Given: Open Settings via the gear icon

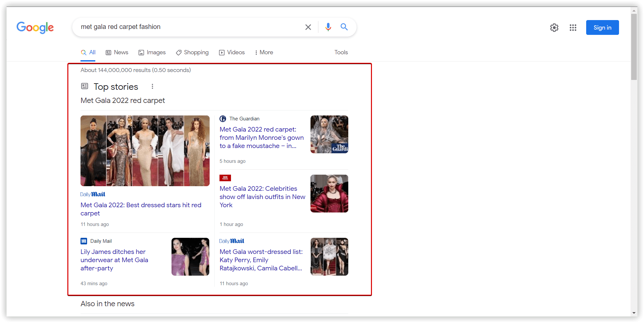Looking at the screenshot, I should pos(554,28).
